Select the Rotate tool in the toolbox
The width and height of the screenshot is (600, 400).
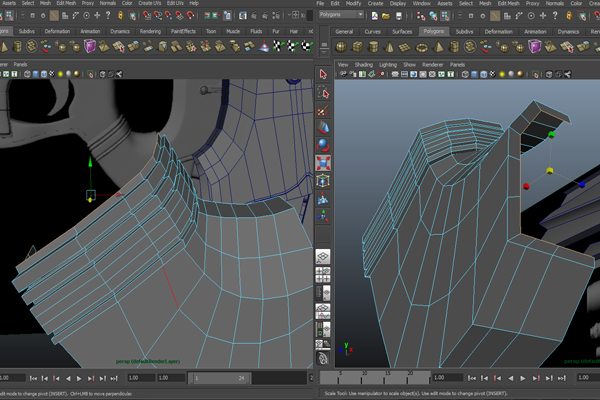pyautogui.click(x=323, y=145)
